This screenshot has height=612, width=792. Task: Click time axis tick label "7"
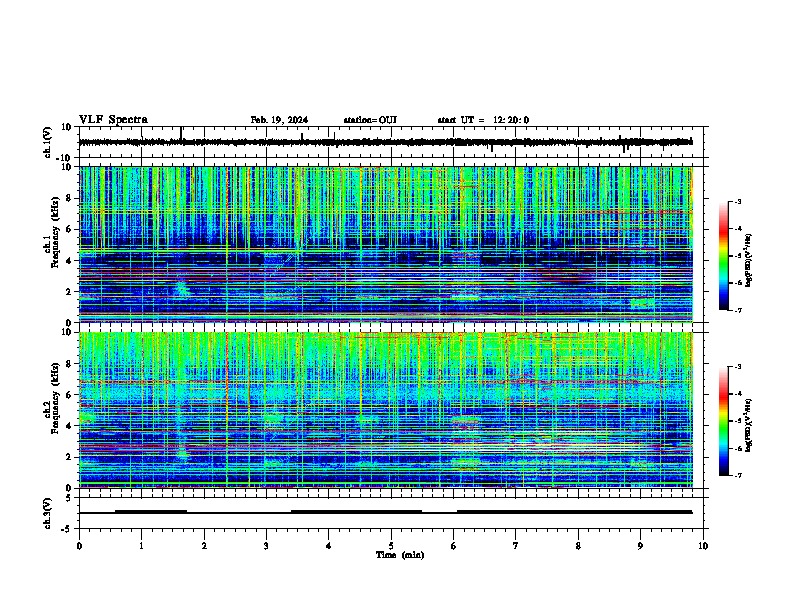[516, 546]
